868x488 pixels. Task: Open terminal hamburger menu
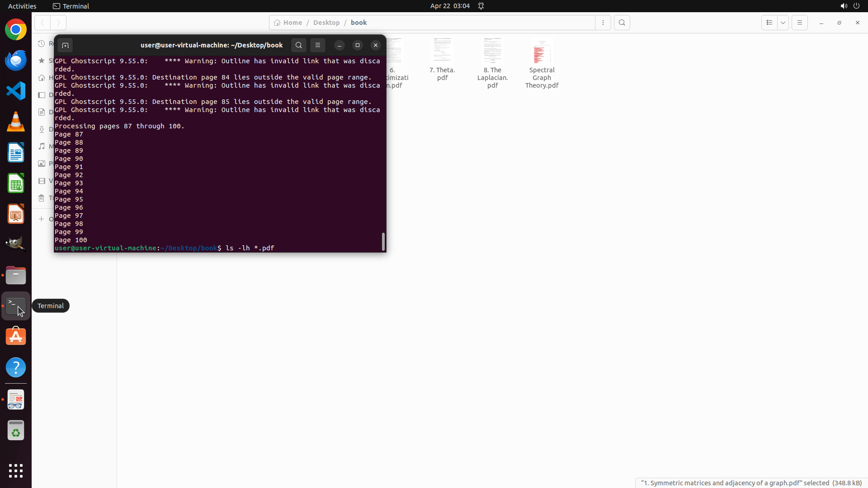pyautogui.click(x=318, y=45)
